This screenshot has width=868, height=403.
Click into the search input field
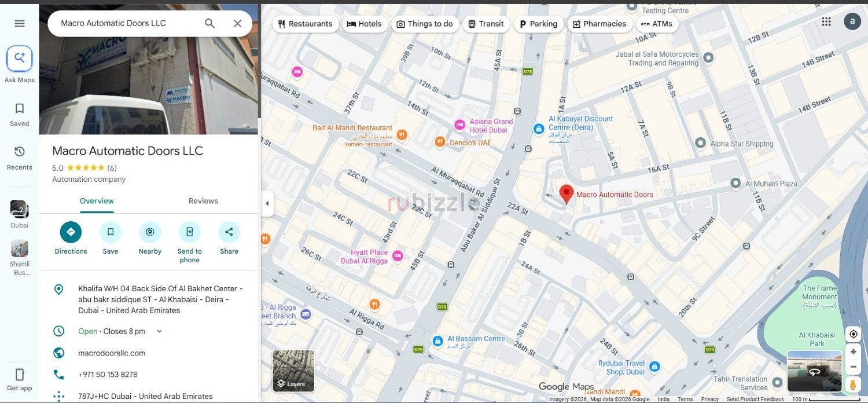127,23
